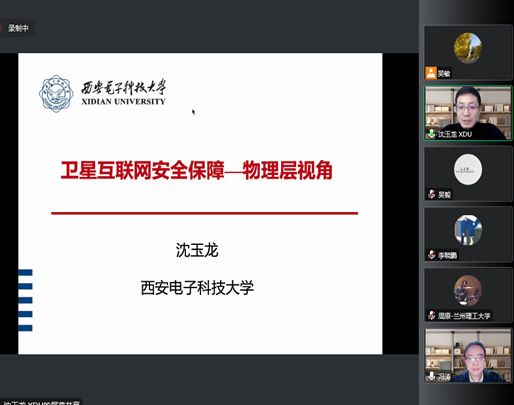
Task: Click the 沈玉龙 XDU screen sharing label
Action: (41, 403)
